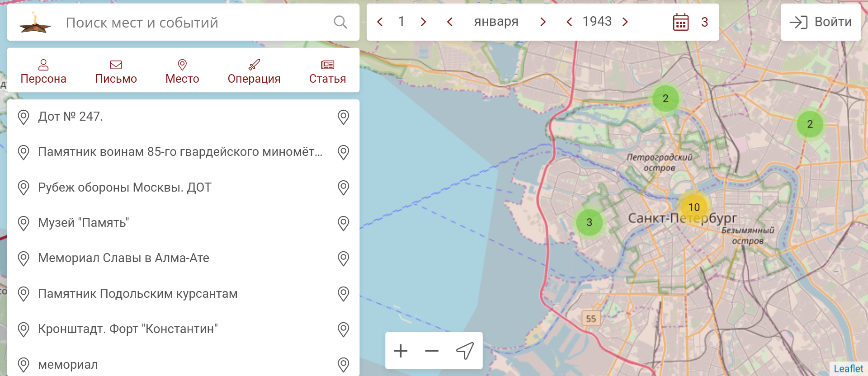Locate Памятник Подольским курсантам right pin

pos(344,294)
